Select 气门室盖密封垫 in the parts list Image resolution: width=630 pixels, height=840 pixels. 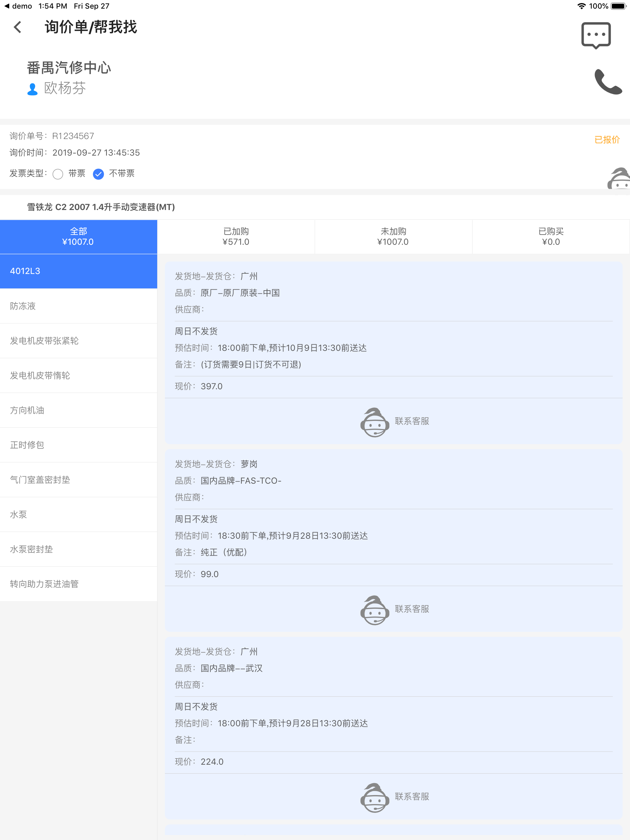click(79, 480)
